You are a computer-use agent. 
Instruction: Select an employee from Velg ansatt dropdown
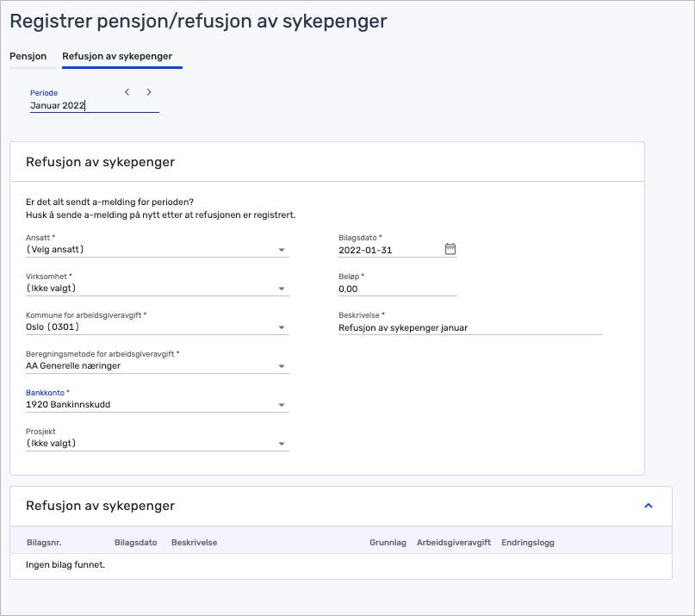[155, 248]
